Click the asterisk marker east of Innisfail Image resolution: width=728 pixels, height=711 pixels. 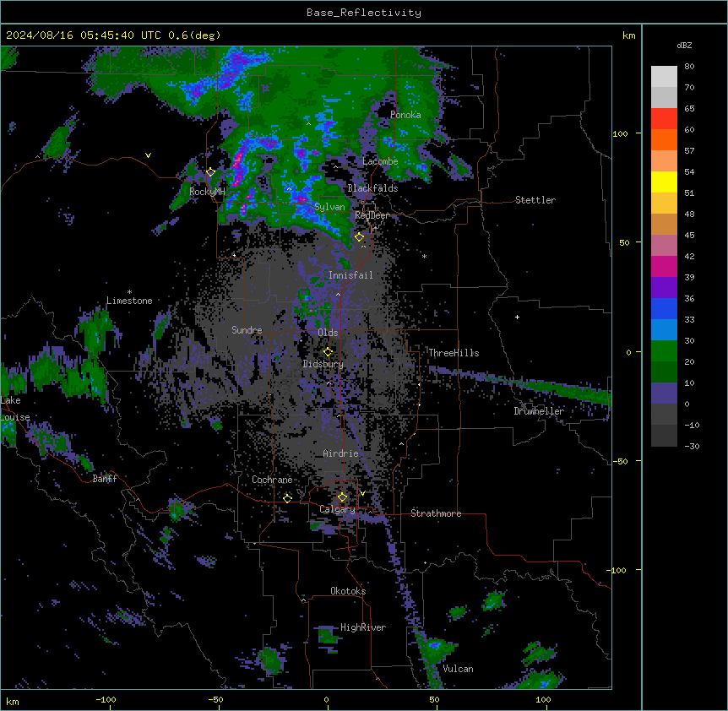point(424,256)
